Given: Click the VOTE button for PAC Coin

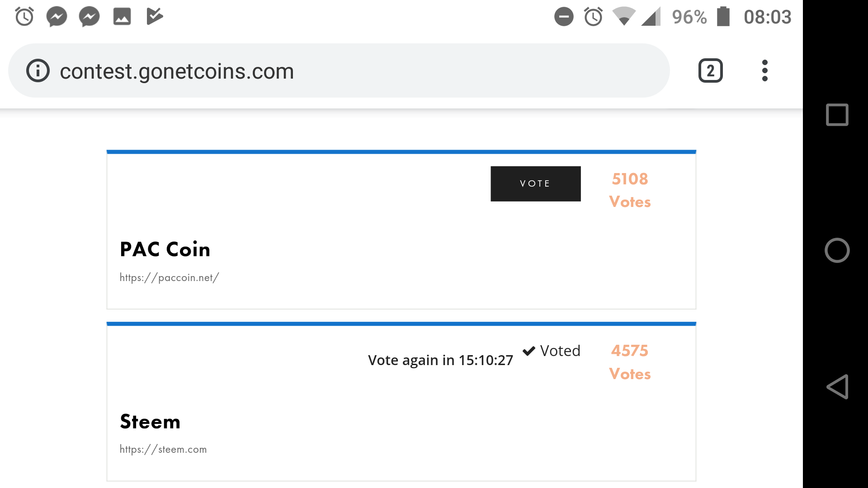Looking at the screenshot, I should coord(535,184).
